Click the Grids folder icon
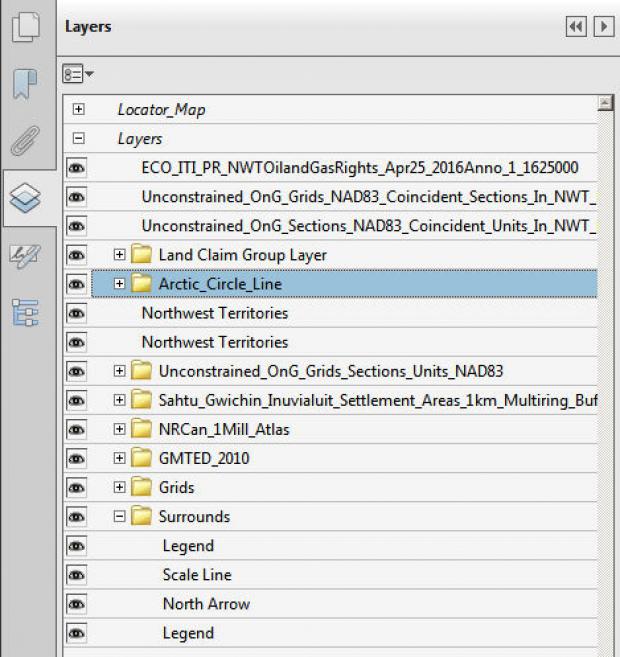Viewport: 620px width, 657px height. coord(141,487)
